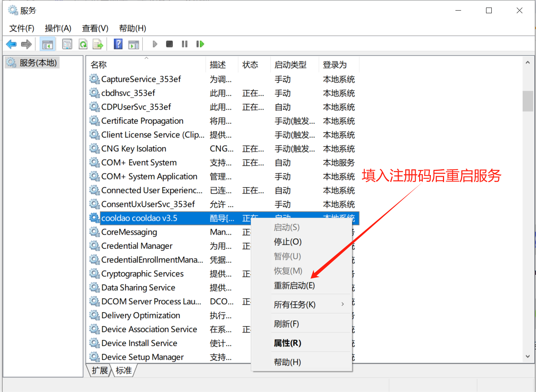
Task: Choose 停止(O) in the context menu
Action: [287, 242]
